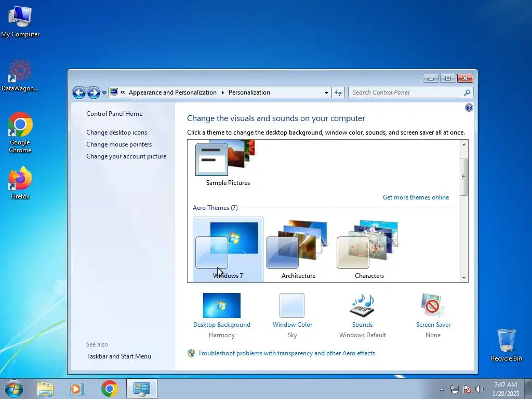Click the network tray icon
The height and width of the screenshot is (399, 532).
pyautogui.click(x=454, y=389)
